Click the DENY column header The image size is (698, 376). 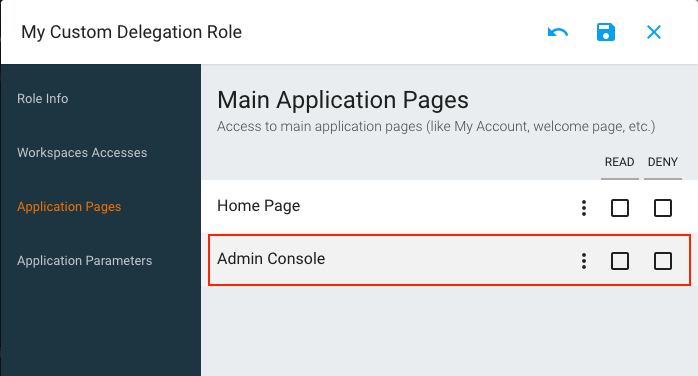662,162
